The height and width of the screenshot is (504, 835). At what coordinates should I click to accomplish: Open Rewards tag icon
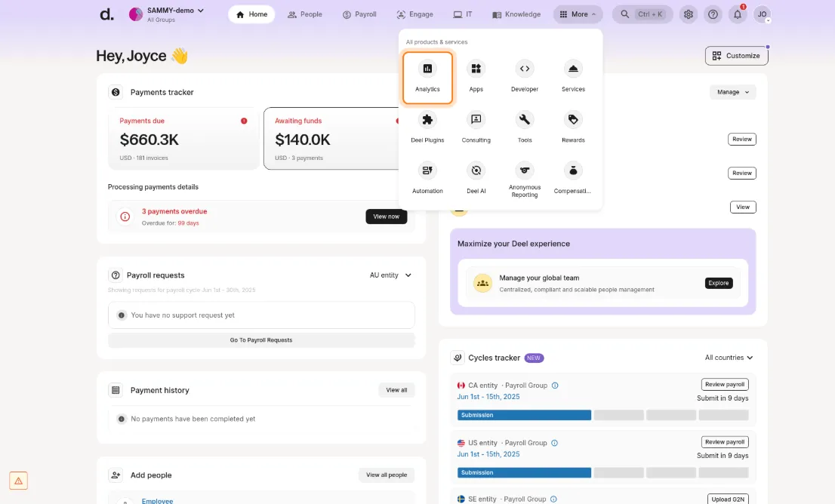pyautogui.click(x=573, y=120)
